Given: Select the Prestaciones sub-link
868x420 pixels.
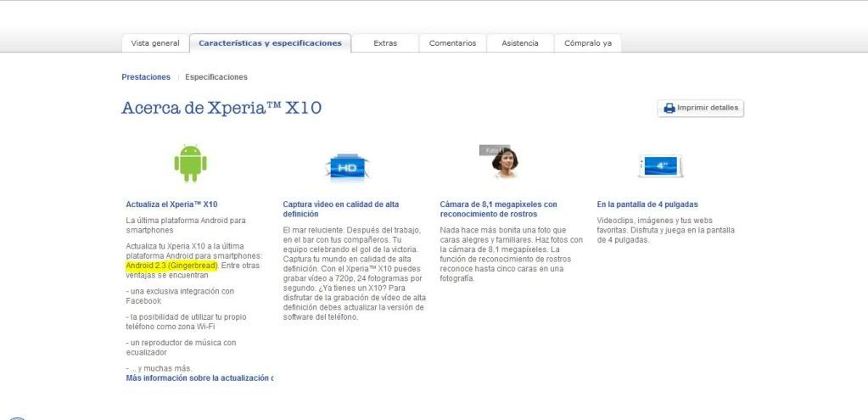Looking at the screenshot, I should [x=146, y=77].
